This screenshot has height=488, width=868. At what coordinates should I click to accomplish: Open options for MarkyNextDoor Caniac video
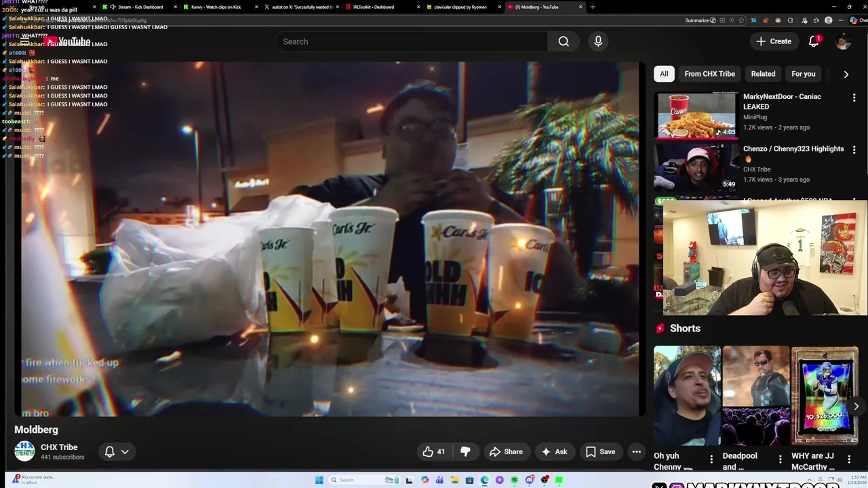click(854, 98)
